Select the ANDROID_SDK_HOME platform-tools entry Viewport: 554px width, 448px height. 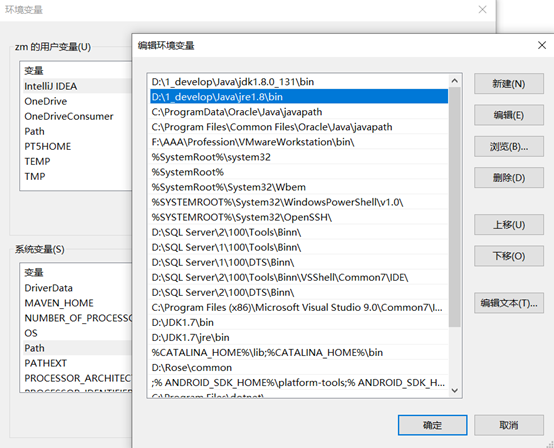[x=299, y=383]
